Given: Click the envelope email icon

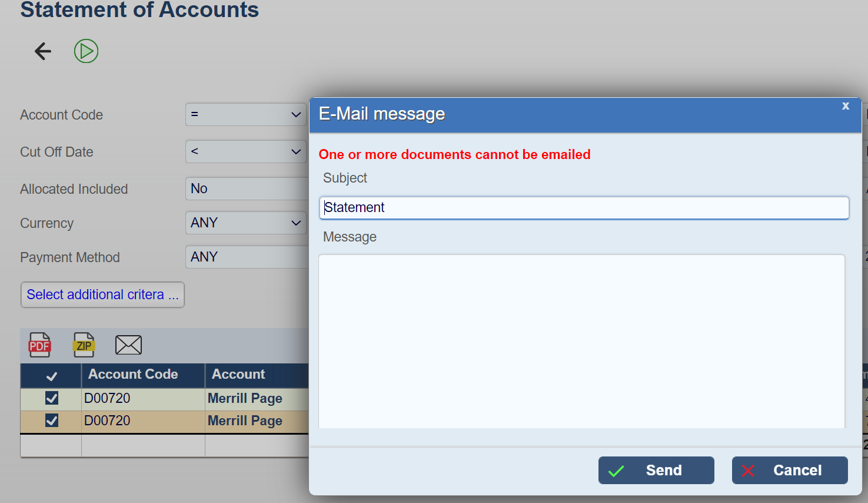Looking at the screenshot, I should click(x=128, y=345).
